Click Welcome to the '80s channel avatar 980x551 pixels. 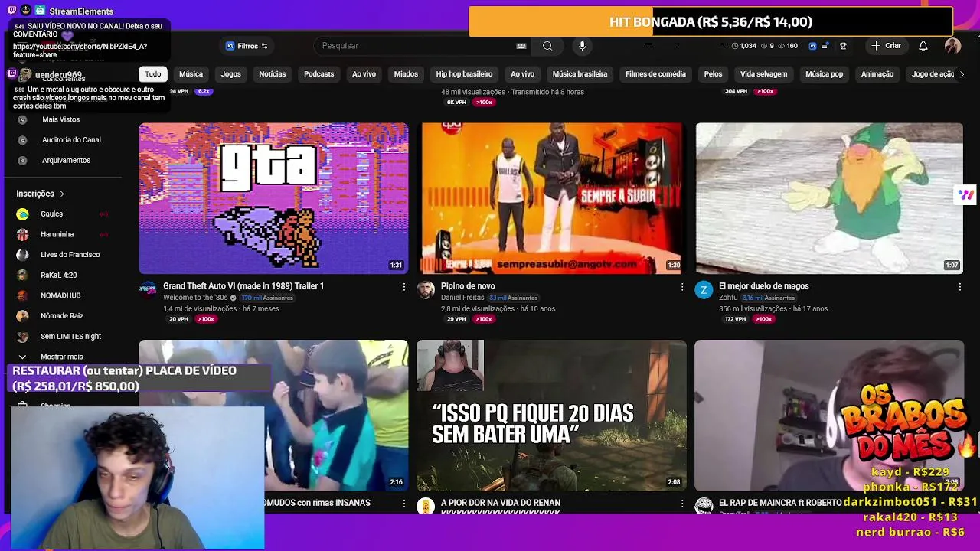point(148,290)
